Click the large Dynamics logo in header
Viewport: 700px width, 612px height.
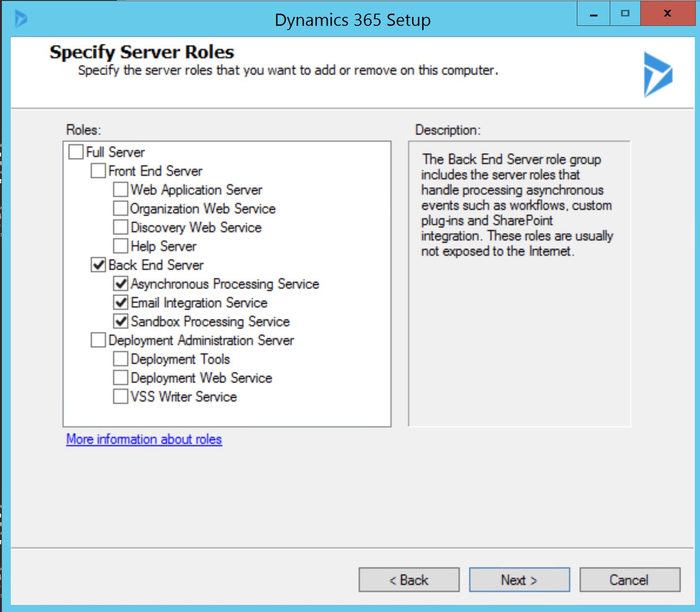coord(658,75)
